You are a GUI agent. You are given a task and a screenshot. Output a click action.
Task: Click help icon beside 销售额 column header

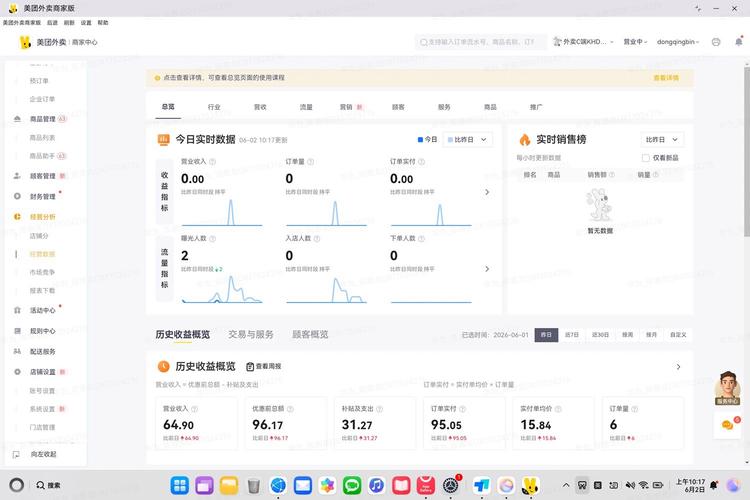pos(611,175)
